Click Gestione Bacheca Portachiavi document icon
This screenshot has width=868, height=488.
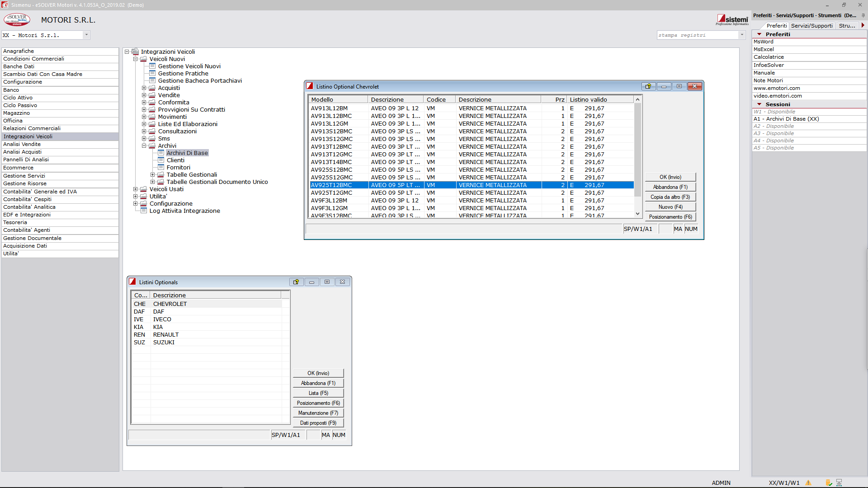pos(152,80)
